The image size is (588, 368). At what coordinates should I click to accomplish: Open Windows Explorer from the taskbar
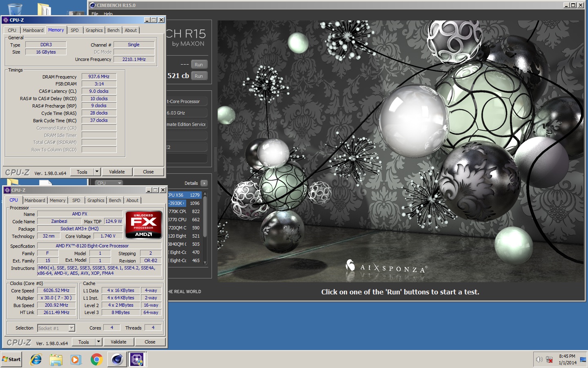point(56,359)
